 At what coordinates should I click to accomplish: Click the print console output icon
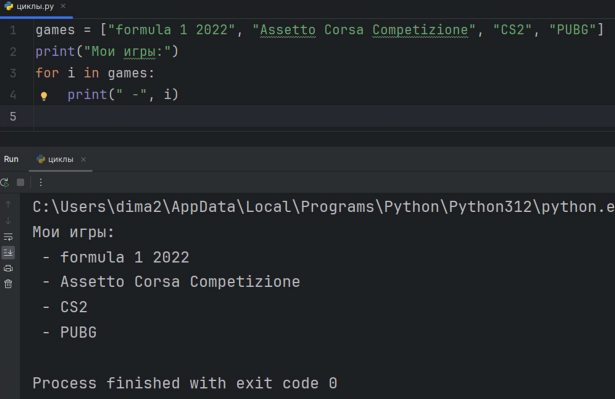[x=8, y=268]
